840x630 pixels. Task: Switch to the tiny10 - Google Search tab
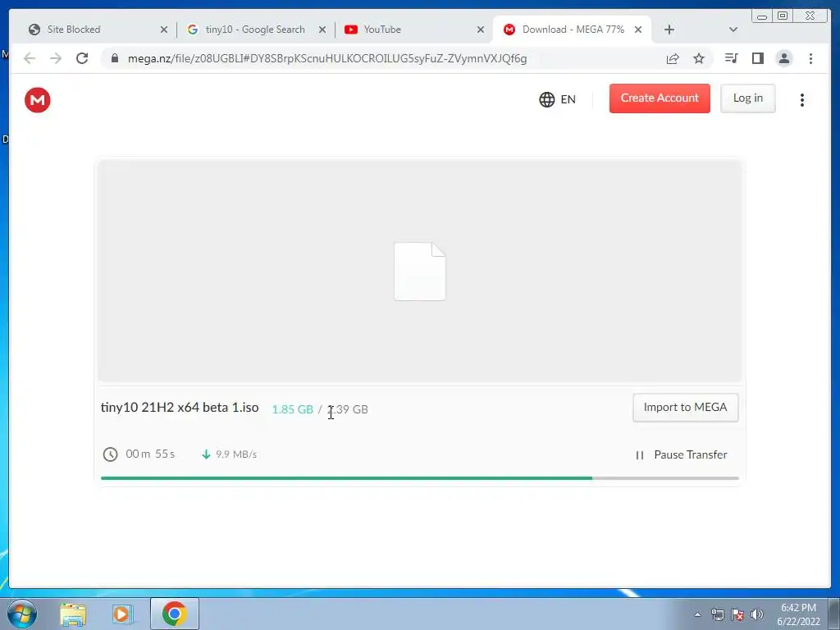tap(255, 30)
